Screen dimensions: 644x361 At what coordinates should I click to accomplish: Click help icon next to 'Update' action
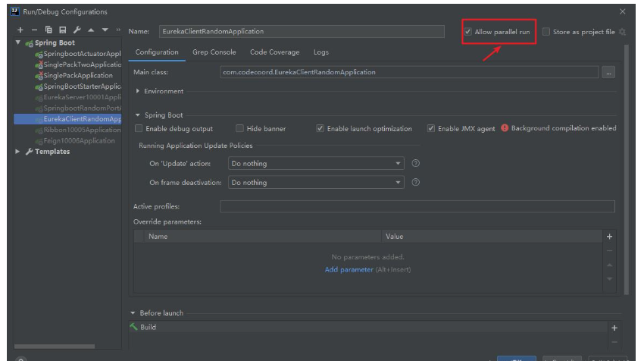pyautogui.click(x=415, y=163)
